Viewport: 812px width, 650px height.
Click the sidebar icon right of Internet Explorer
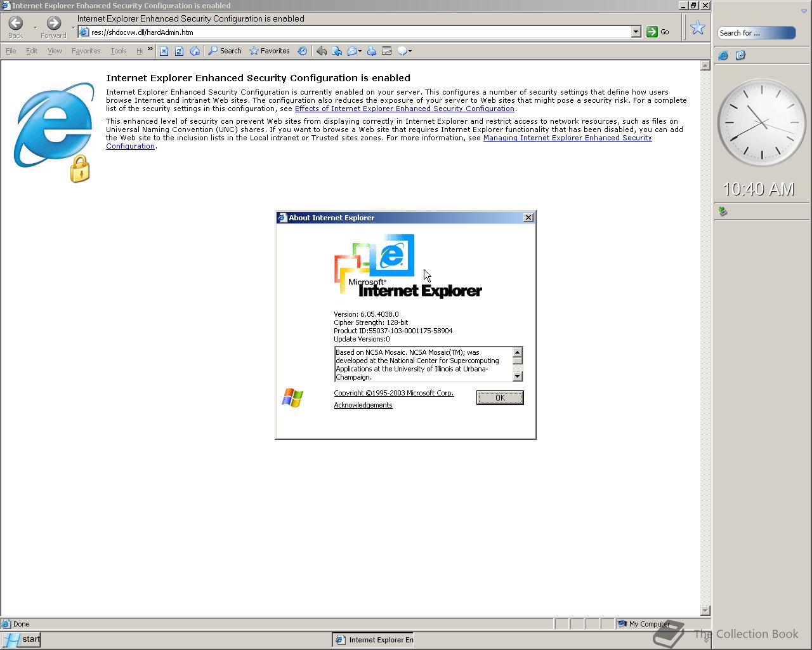coord(740,56)
